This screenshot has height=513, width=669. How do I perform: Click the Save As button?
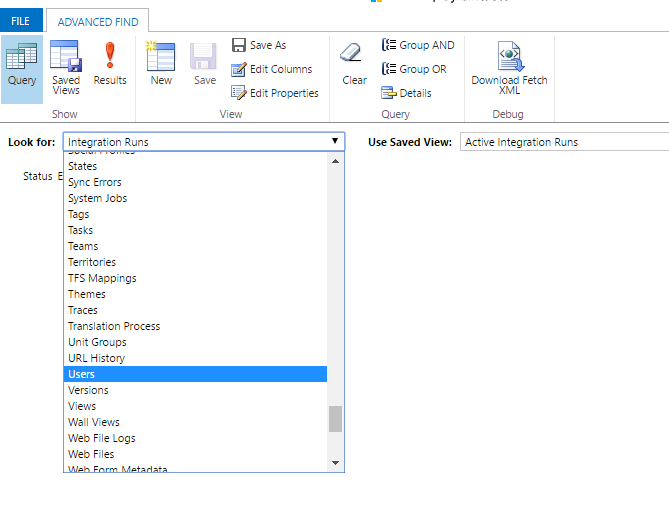coord(259,45)
